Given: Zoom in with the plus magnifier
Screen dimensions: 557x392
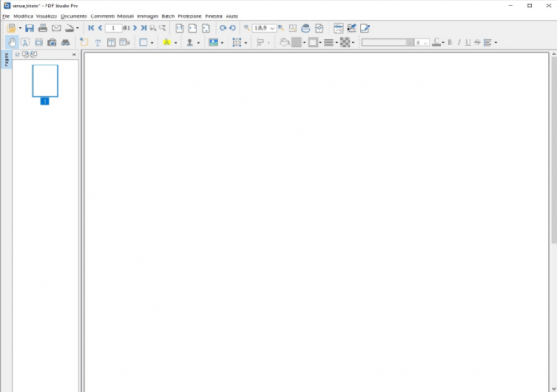Looking at the screenshot, I should click(x=281, y=27).
